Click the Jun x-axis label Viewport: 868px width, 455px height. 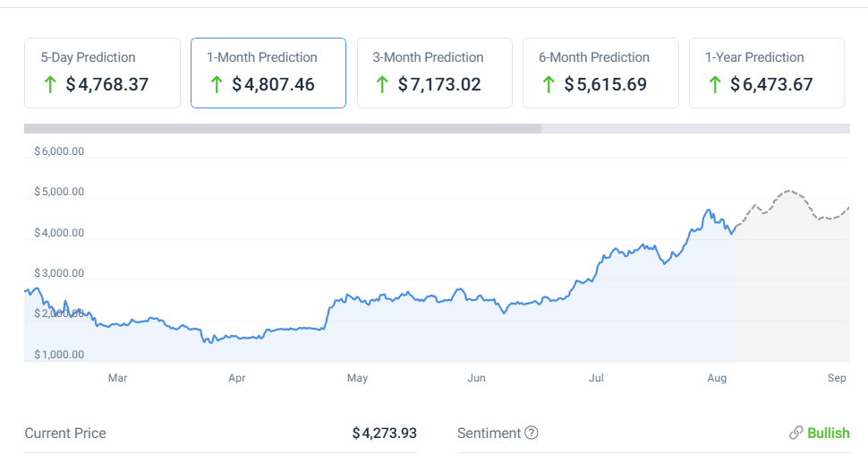(477, 378)
